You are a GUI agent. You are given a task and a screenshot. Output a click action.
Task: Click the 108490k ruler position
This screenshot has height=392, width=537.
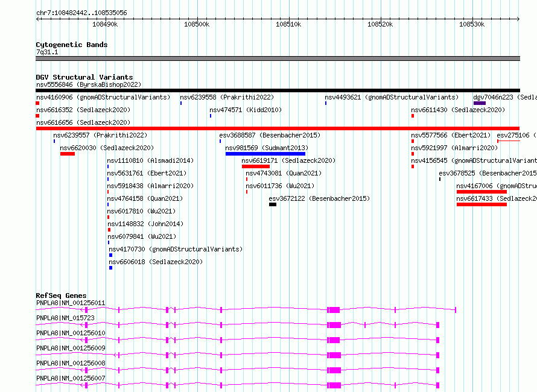[x=105, y=24]
